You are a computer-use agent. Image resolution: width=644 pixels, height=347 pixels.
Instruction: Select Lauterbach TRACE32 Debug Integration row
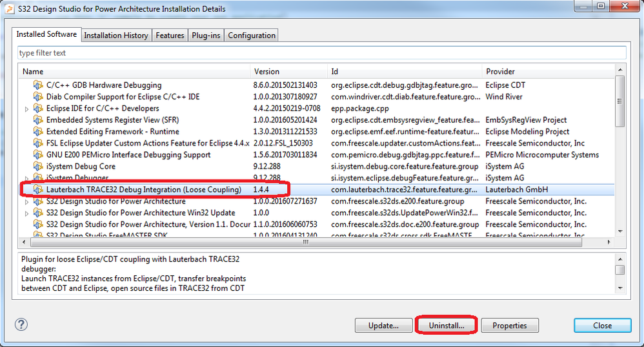[x=317, y=189]
